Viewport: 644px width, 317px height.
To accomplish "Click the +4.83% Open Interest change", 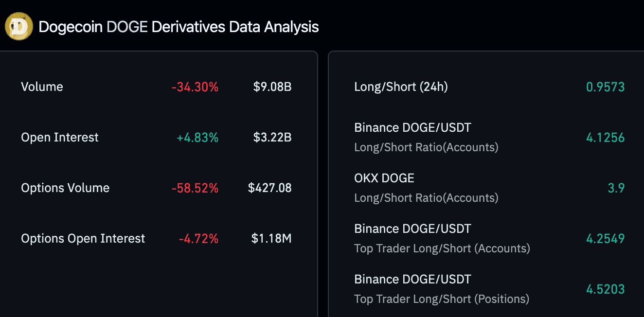I will click(197, 138).
